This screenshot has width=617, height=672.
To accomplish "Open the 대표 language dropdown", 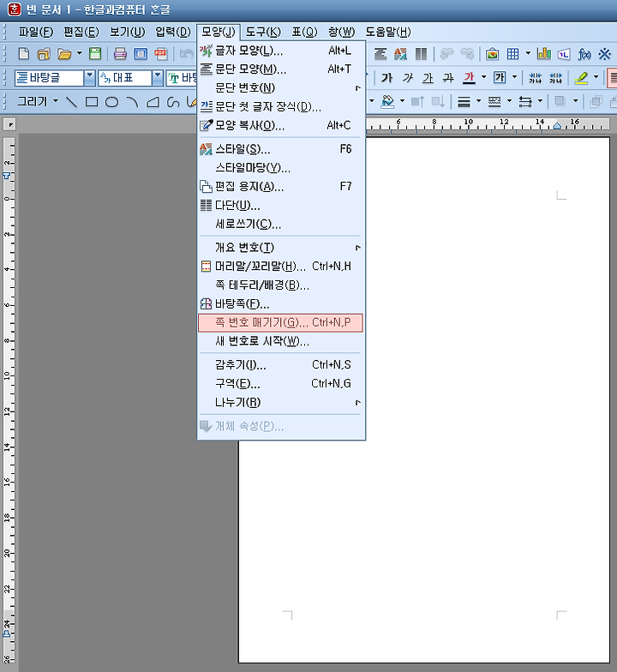I will [158, 77].
